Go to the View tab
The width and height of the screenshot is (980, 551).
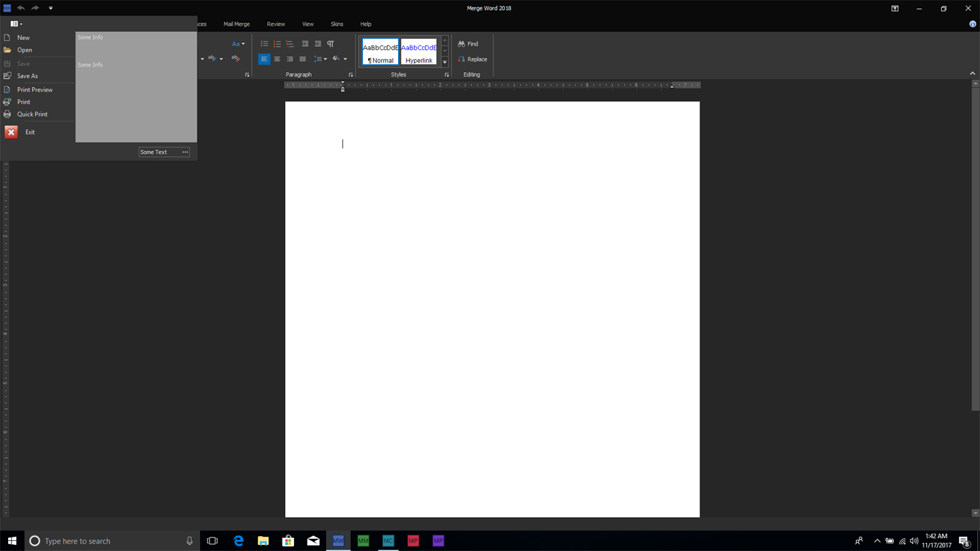coord(308,24)
